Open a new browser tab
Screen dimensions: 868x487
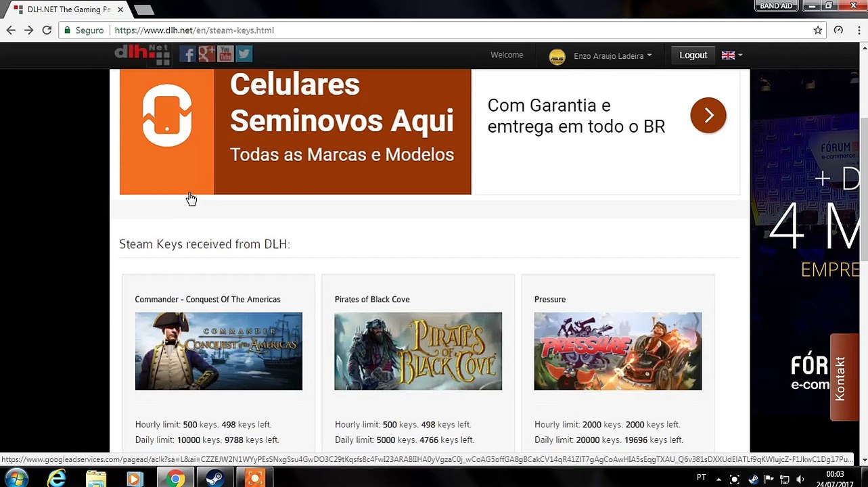(143, 9)
